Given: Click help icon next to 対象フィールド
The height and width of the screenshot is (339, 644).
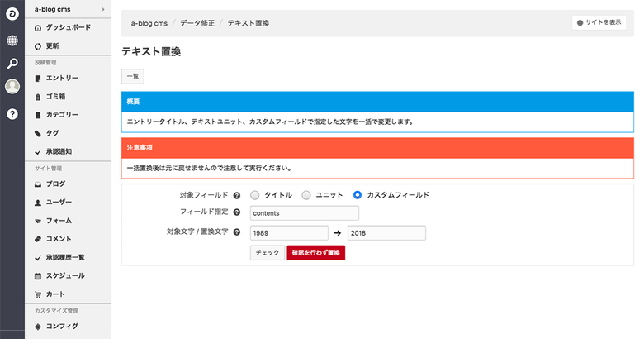Looking at the screenshot, I should [x=237, y=195].
